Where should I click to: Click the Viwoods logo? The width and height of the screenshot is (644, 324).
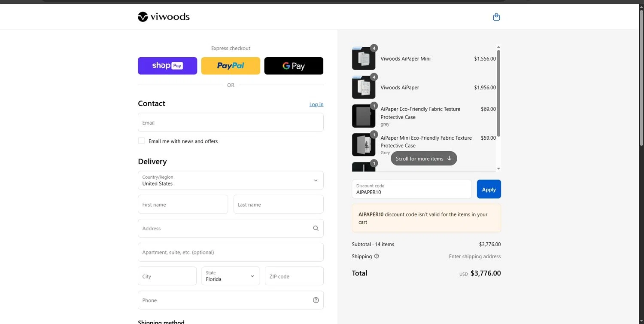coord(164,17)
